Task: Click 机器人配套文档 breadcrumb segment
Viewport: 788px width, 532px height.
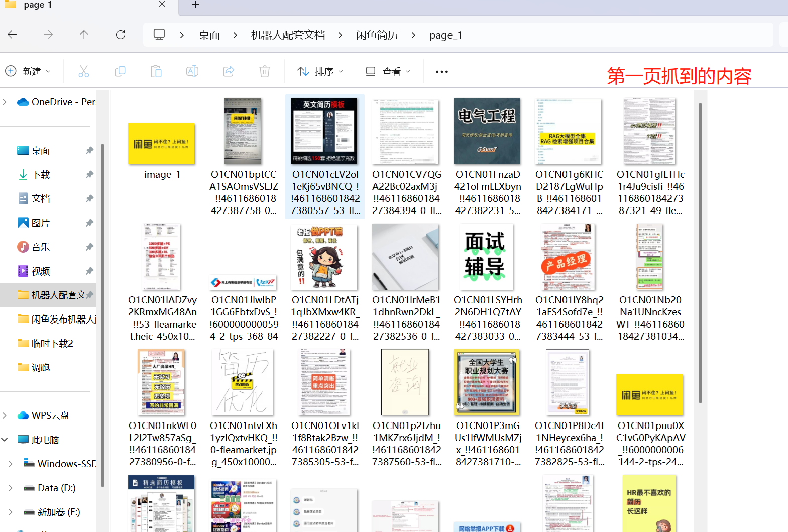Action: click(x=288, y=35)
